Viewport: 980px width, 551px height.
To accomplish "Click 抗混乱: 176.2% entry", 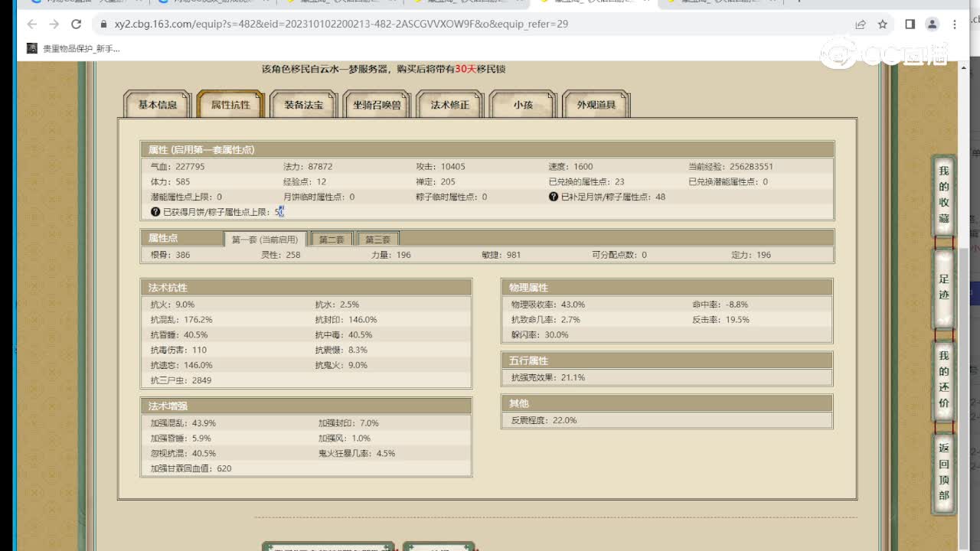I will coord(181,319).
